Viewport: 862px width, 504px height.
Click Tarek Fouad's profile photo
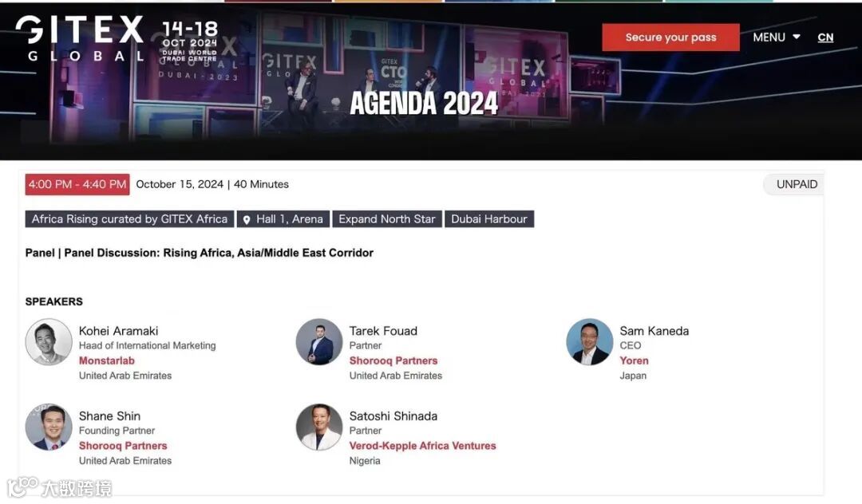click(x=318, y=342)
